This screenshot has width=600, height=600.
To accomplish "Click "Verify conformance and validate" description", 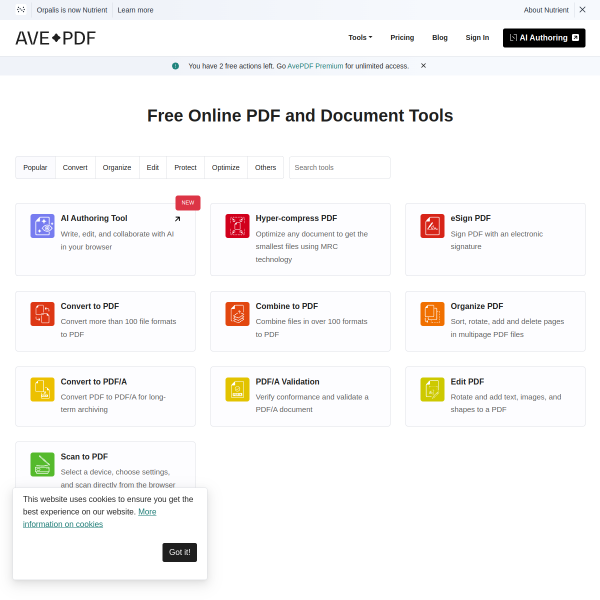I will [x=312, y=403].
